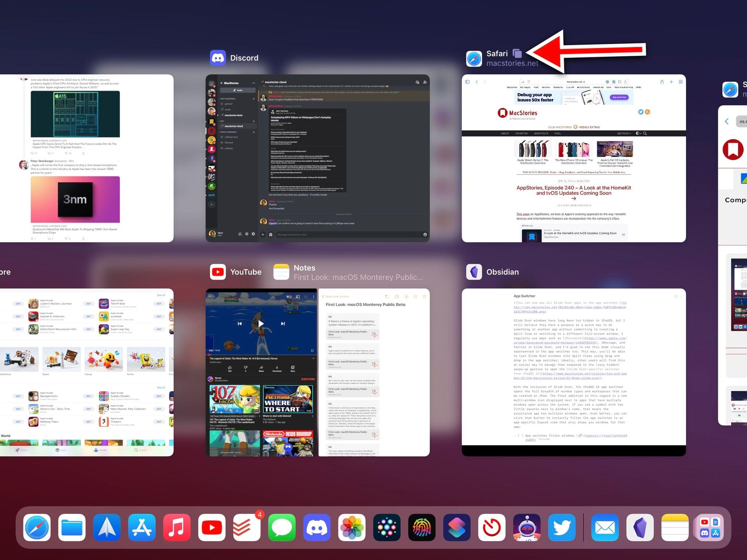The width and height of the screenshot is (747, 560).
Task: Select Arcade tab in App Store window
Action: (x=100, y=450)
